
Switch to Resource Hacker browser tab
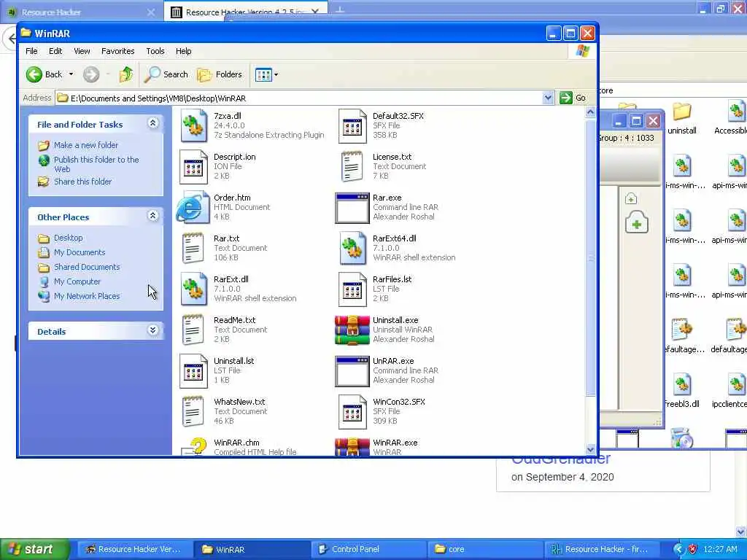tap(80, 12)
